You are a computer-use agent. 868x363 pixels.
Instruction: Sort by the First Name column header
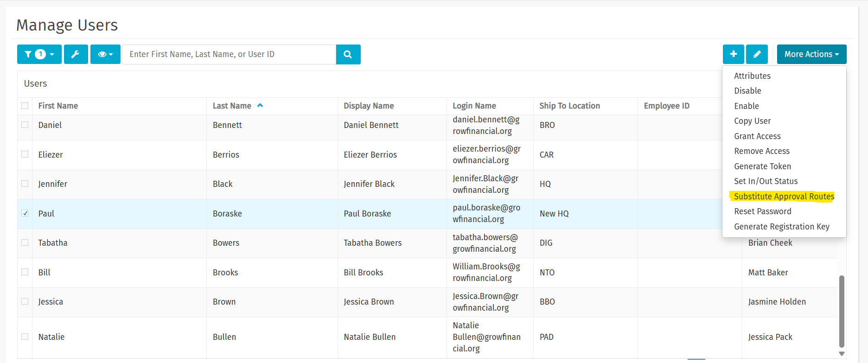coord(58,106)
